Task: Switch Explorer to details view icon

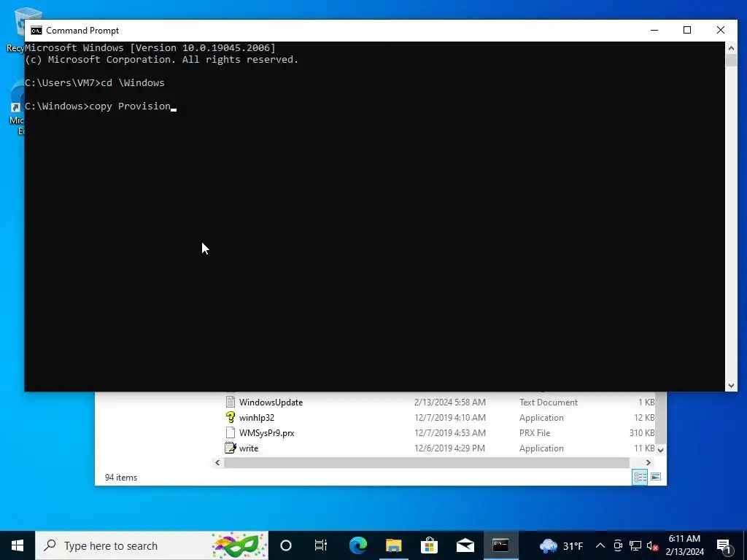Action: tap(640, 477)
